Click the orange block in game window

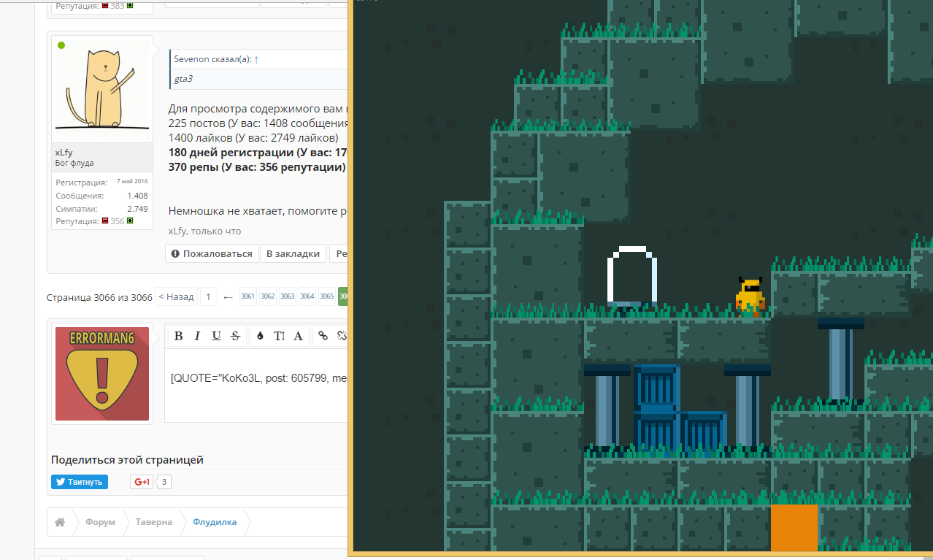click(794, 528)
